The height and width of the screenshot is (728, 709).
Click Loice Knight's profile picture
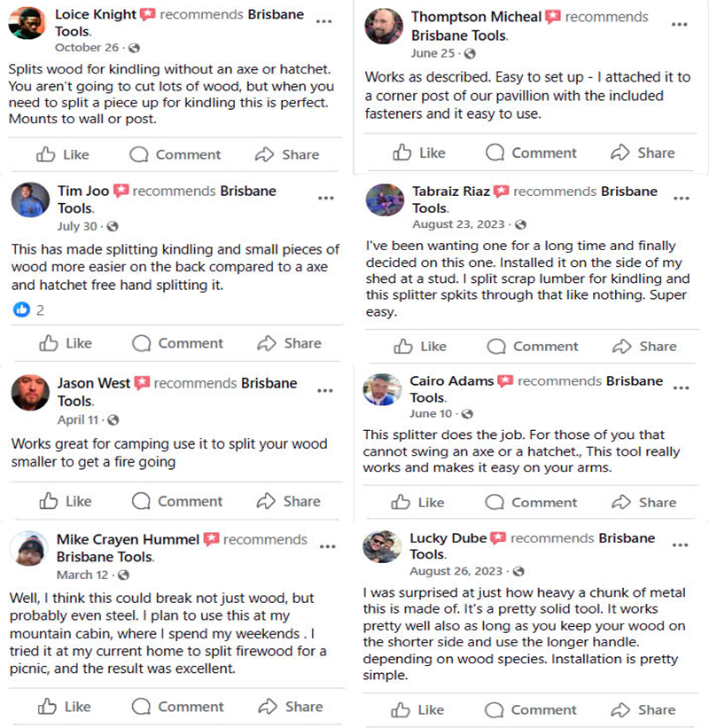click(x=27, y=23)
